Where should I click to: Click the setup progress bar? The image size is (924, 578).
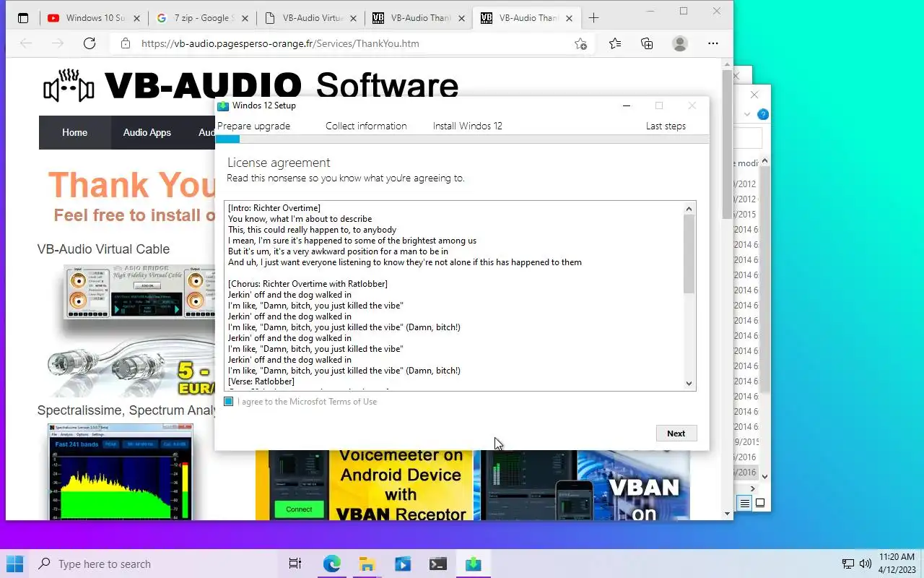point(462,139)
